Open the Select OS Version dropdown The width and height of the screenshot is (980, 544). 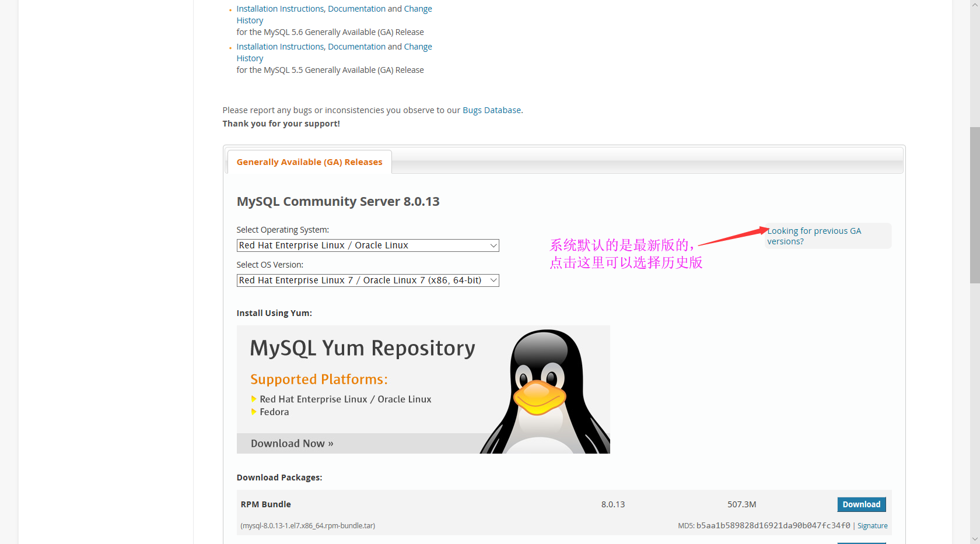[367, 280]
